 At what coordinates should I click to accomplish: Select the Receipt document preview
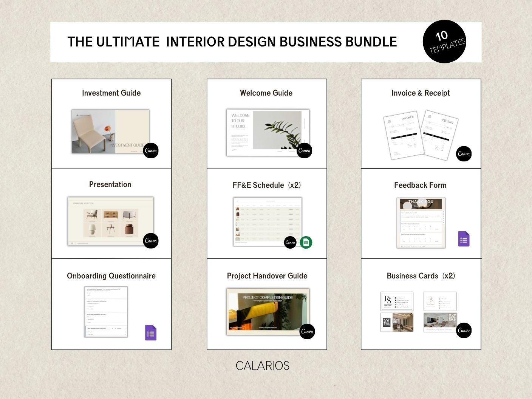pos(440,135)
